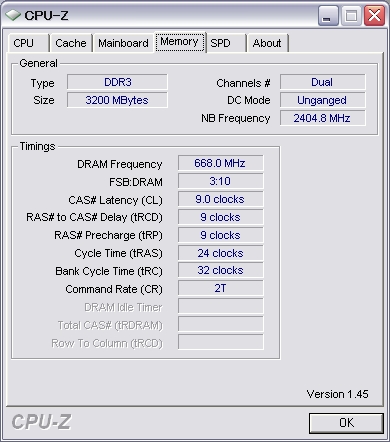Screen dimensions: 390x442
Task: Click the Unganged DC Mode field
Action: coord(322,100)
